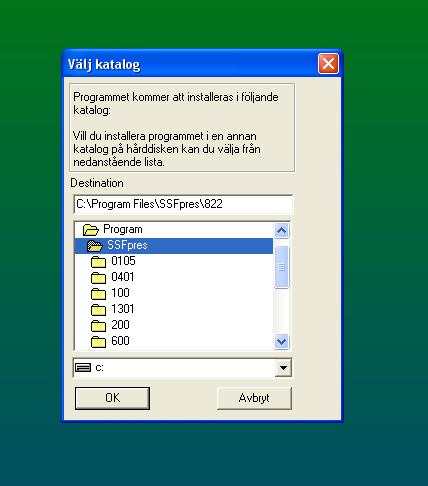Select the c: drive combo box
Viewport: 428px width, 486px height.
click(182, 368)
